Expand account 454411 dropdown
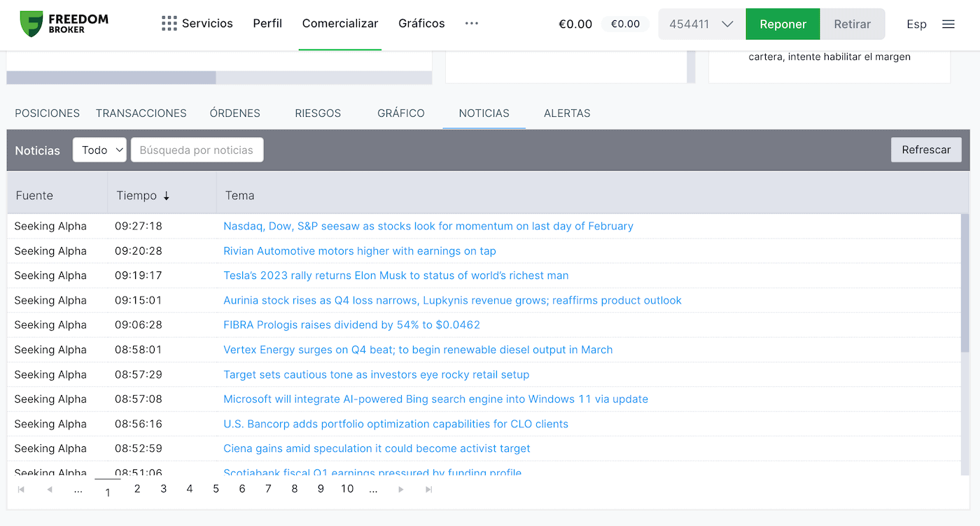This screenshot has width=980, height=526. [702, 24]
